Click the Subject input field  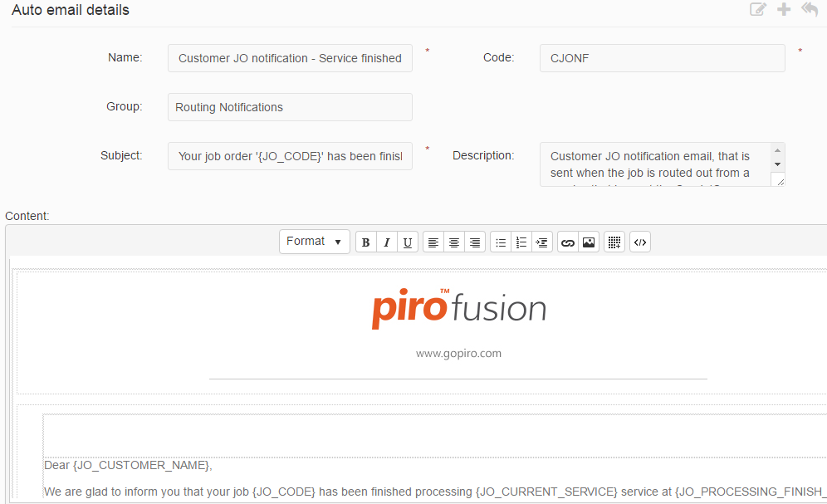coord(290,156)
